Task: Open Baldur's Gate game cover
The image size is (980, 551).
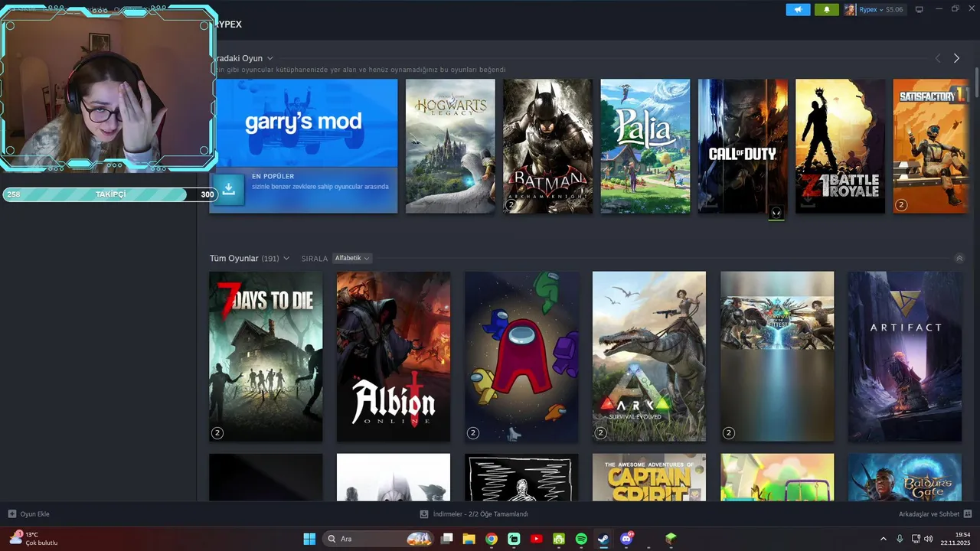Action: [x=905, y=478]
